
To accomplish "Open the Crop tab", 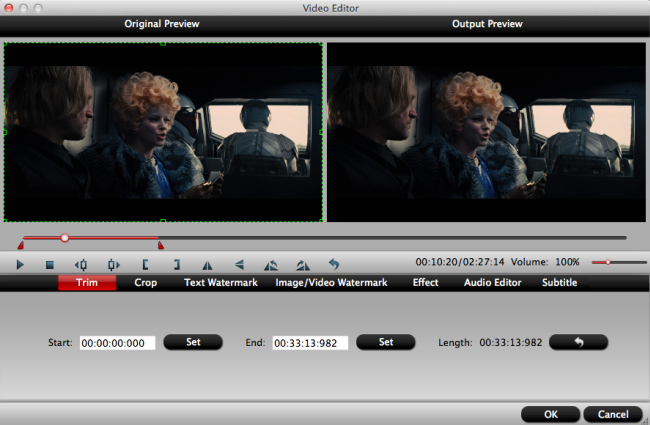I will (x=146, y=282).
